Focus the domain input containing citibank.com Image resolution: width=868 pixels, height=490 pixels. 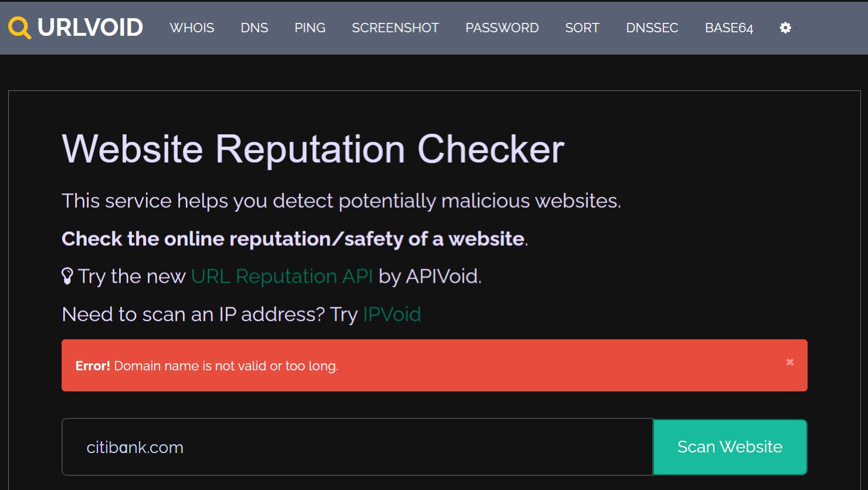pos(357,447)
